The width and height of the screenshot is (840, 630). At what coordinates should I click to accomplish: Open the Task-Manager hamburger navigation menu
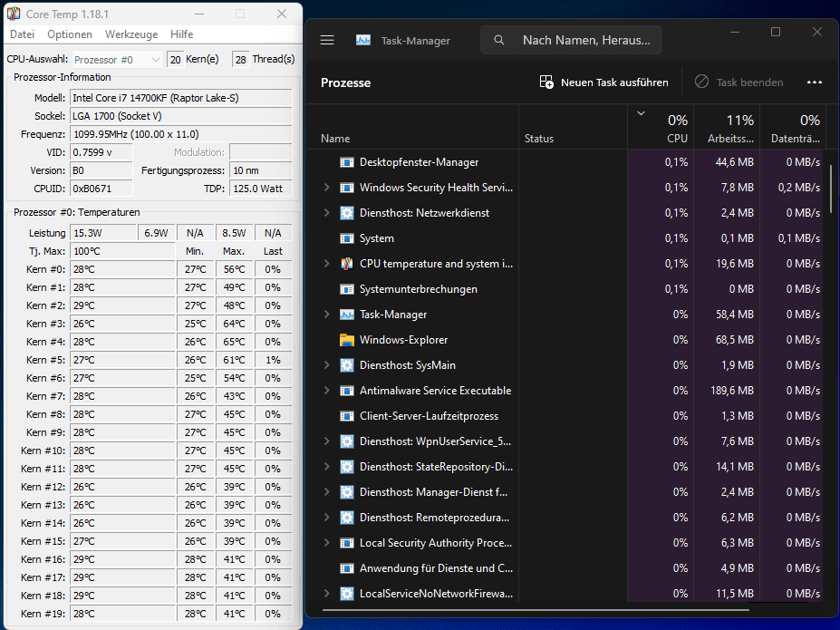(327, 40)
